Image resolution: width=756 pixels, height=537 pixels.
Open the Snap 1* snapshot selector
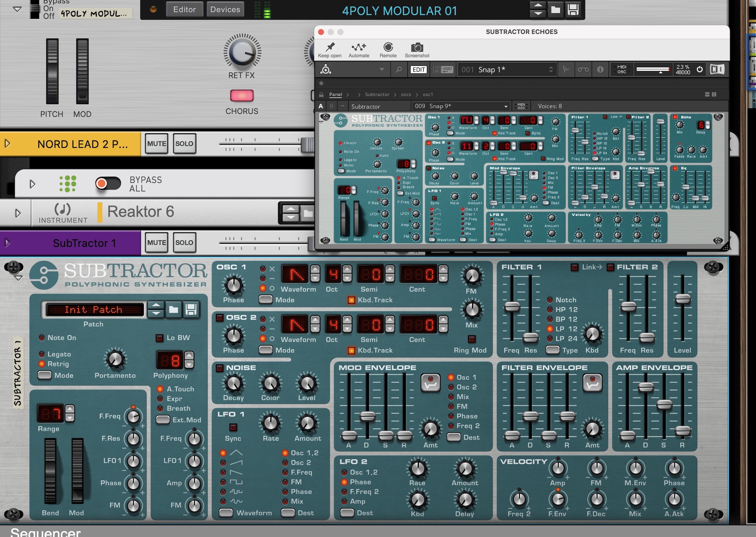pos(508,69)
